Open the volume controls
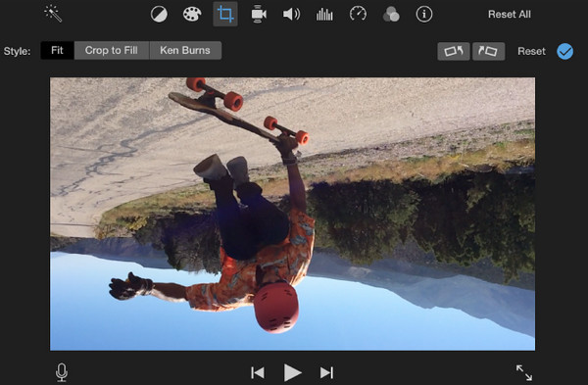 (291, 15)
